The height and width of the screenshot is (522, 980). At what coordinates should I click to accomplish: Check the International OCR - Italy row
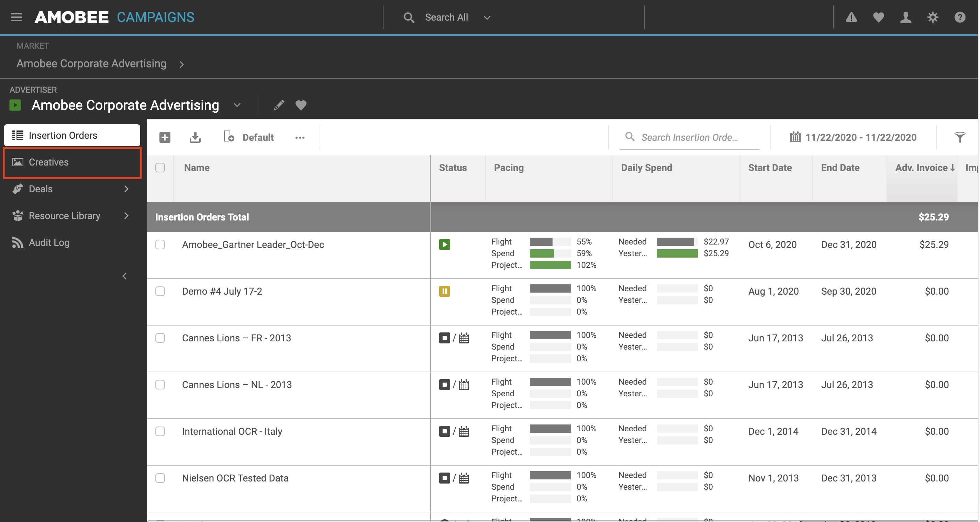point(160,432)
